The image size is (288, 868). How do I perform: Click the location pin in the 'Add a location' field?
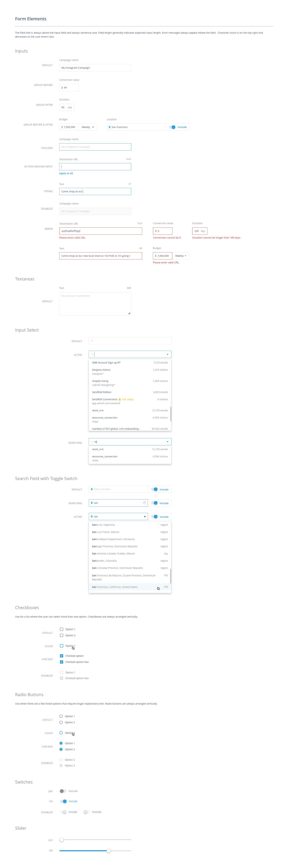[92, 489]
